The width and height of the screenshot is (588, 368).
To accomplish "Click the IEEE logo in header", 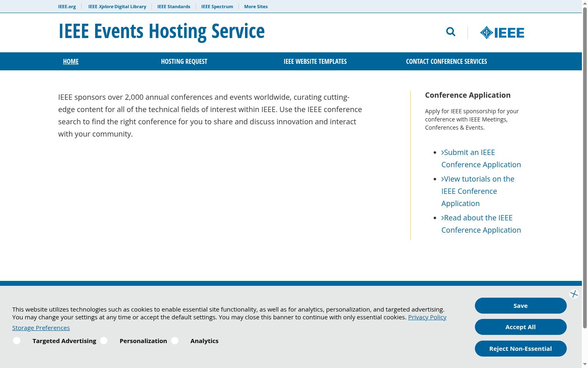I will point(502,33).
